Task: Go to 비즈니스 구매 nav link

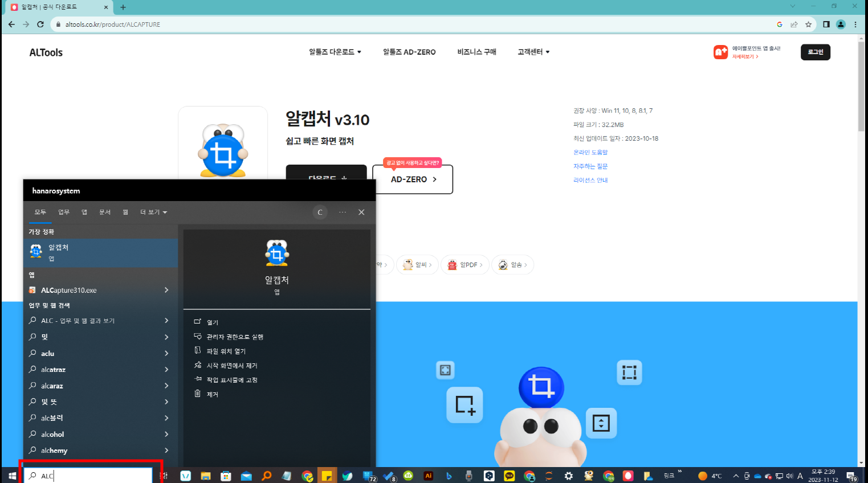Action: (x=476, y=52)
